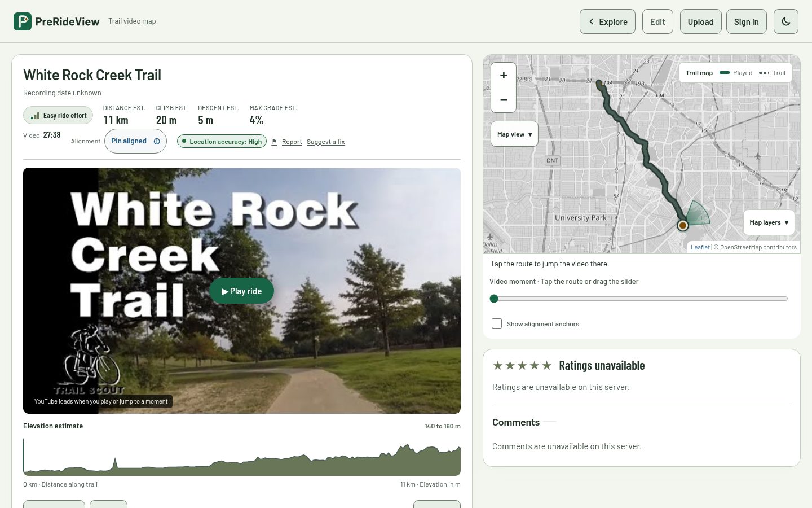Start playback with Play ride button

pos(241,291)
